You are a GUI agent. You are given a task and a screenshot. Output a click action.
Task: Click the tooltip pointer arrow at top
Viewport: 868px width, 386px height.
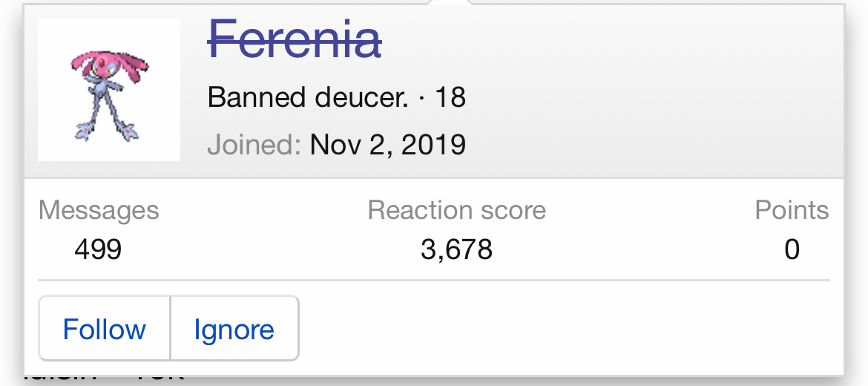[x=450, y=2]
